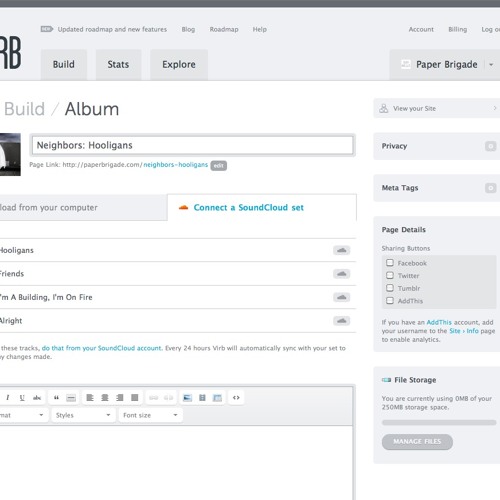Image resolution: width=500 pixels, height=500 pixels.
Task: Click the SoundCloud icon beside the Friends track
Action: (x=341, y=274)
